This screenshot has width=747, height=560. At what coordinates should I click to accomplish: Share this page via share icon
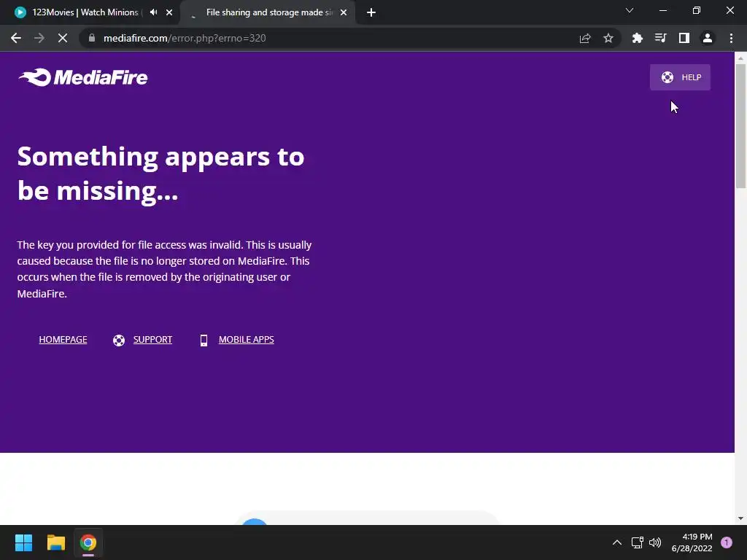(x=585, y=38)
